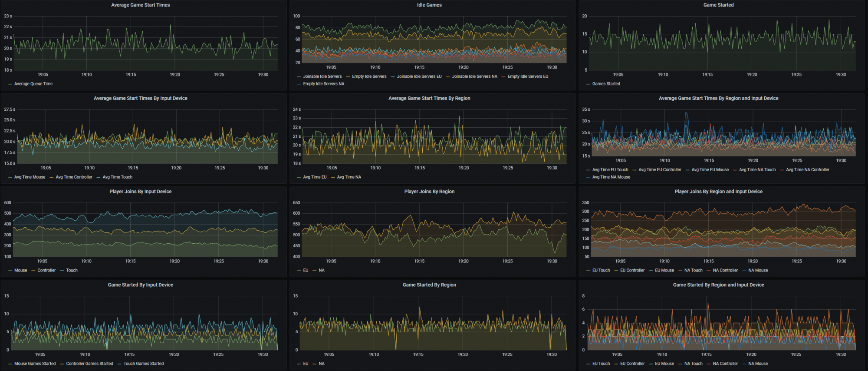
Task: Open Average Game Start Times By Region title menu
Action: coord(429,99)
